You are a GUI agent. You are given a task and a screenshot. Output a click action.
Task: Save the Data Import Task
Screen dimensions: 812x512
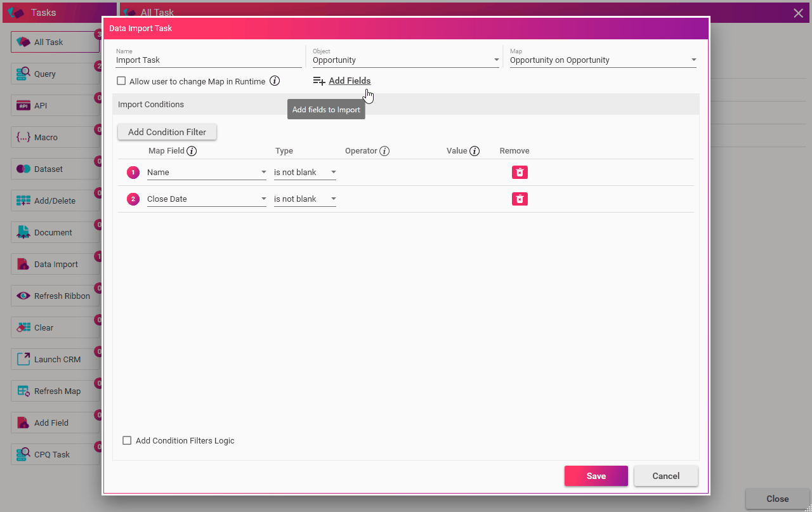[x=596, y=476]
